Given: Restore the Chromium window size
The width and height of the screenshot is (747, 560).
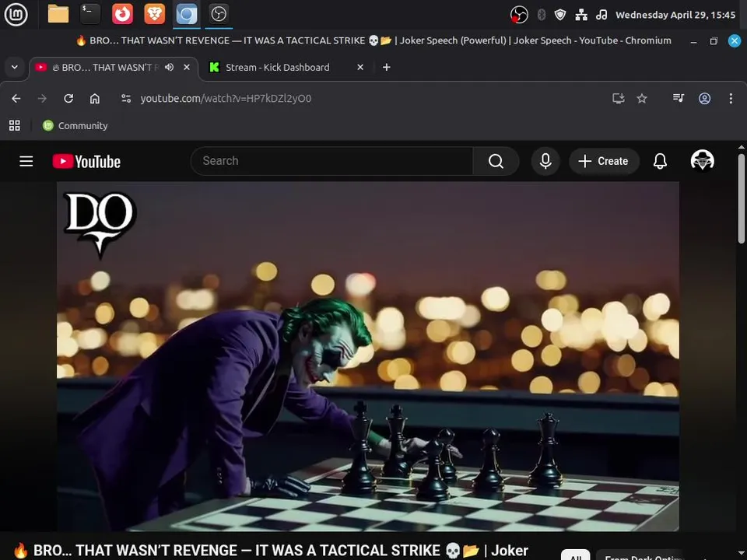Looking at the screenshot, I should [x=714, y=41].
